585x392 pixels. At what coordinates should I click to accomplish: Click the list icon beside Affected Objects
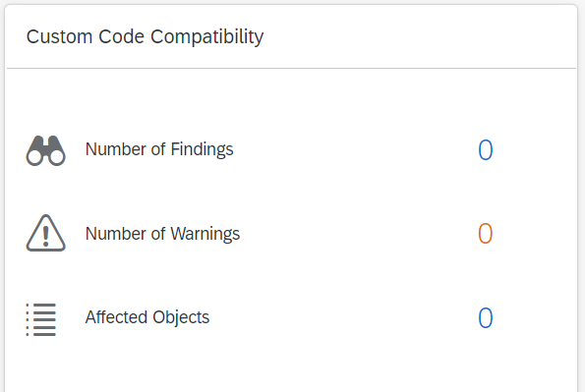tap(41, 319)
